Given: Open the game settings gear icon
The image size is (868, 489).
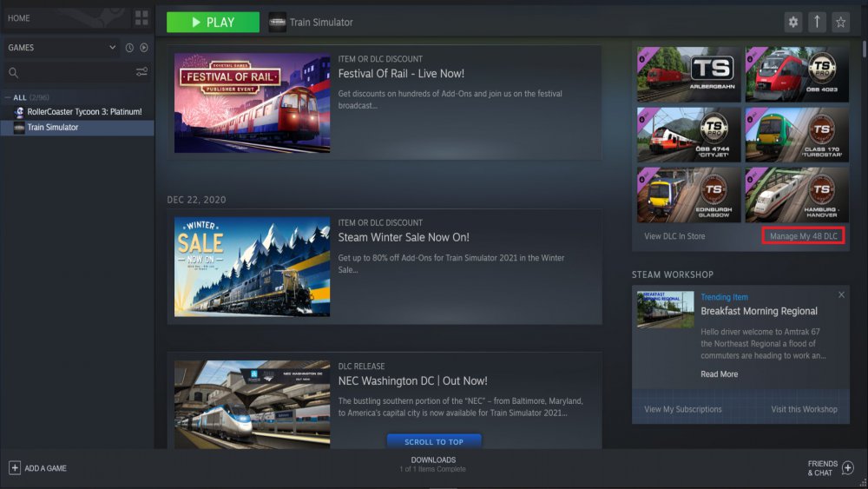Looking at the screenshot, I should [x=792, y=23].
